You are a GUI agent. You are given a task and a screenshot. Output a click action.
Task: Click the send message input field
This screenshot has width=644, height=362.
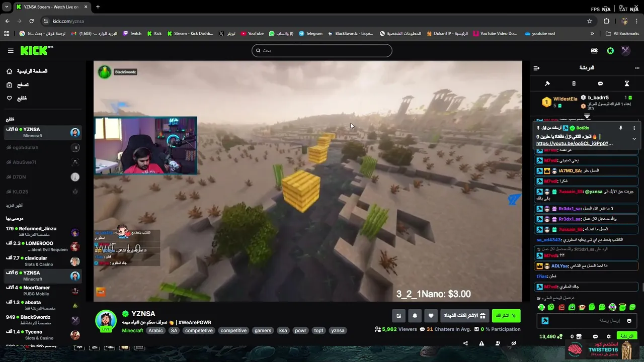tap(587, 321)
